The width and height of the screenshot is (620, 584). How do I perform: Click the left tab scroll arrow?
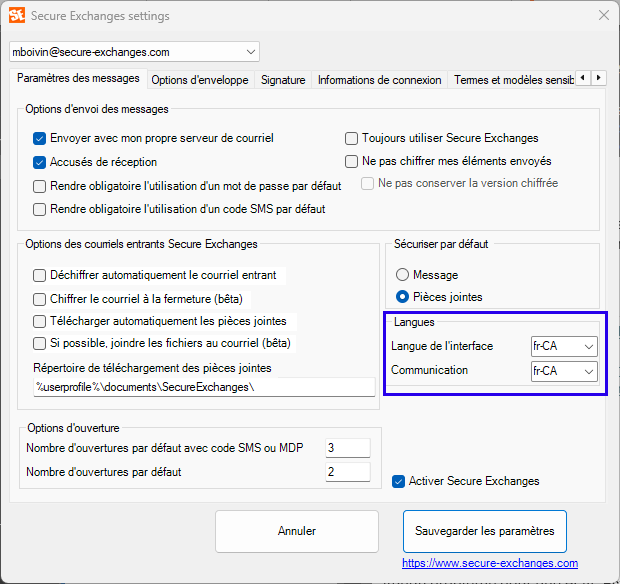582,77
